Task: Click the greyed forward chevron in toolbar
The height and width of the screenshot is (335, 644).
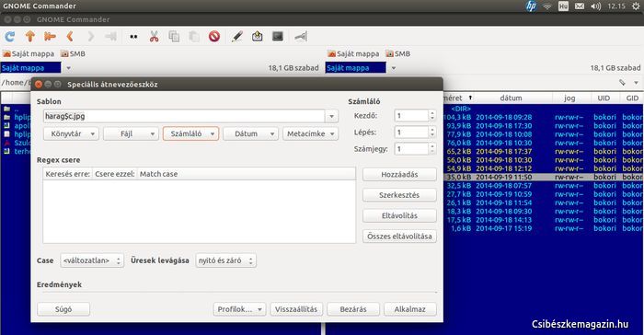Action: tap(91, 37)
